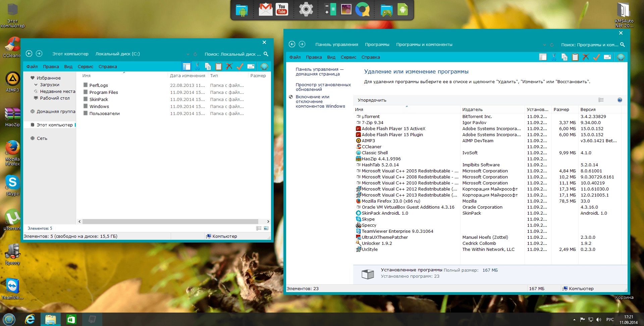644x326 pixels.
Task: Collapse the Избранное tree node
Action: click(x=33, y=78)
